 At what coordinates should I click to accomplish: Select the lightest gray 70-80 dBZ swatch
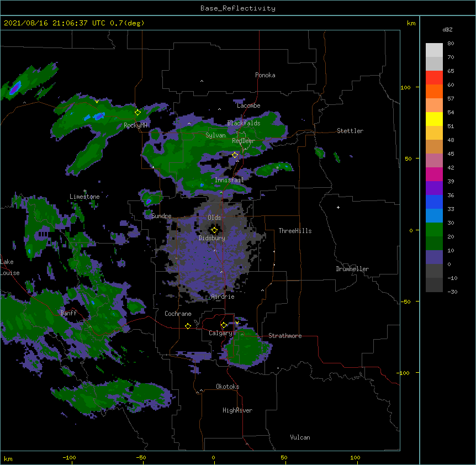point(434,50)
